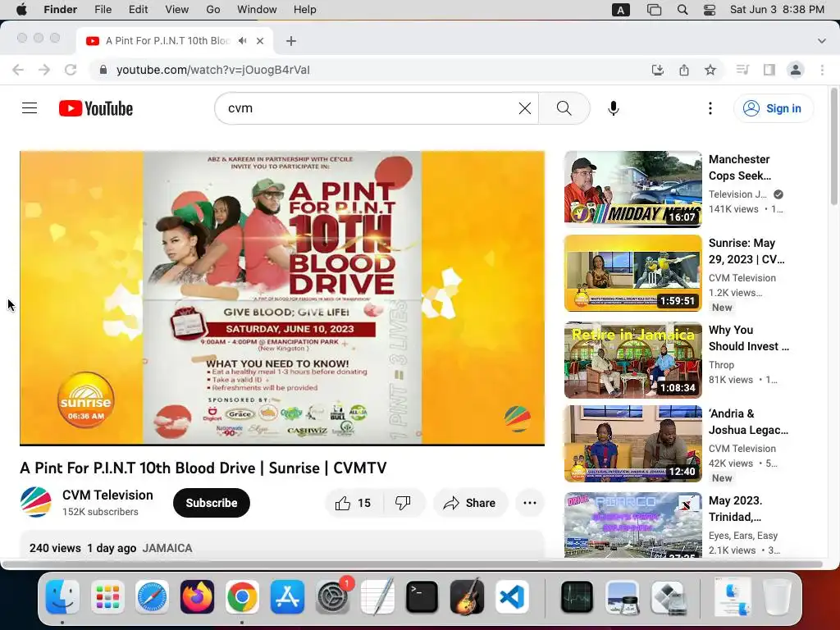Expand tab search chevron

[x=822, y=41]
